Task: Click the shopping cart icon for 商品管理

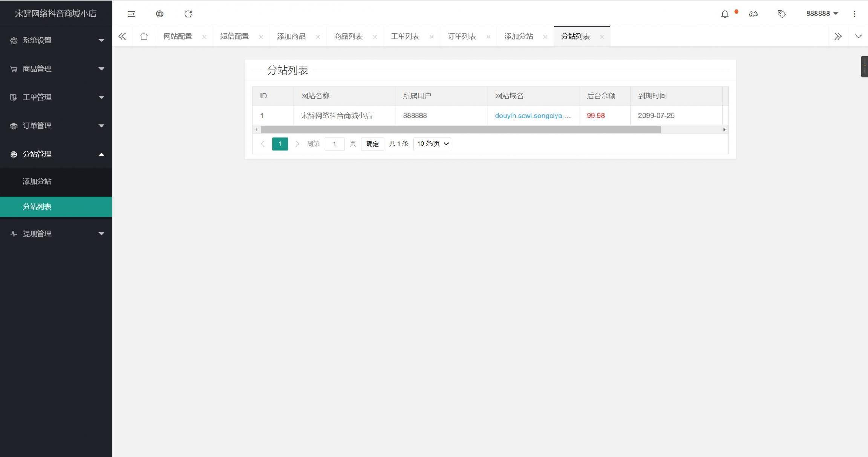Action: 13,69
